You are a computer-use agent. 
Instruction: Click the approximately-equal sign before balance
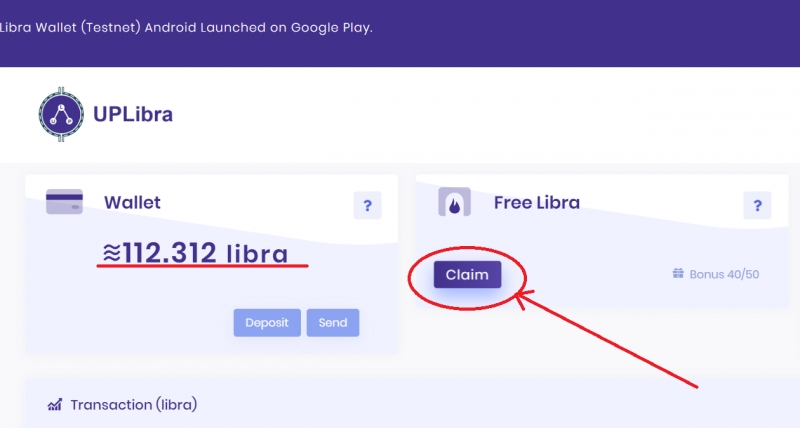112,253
